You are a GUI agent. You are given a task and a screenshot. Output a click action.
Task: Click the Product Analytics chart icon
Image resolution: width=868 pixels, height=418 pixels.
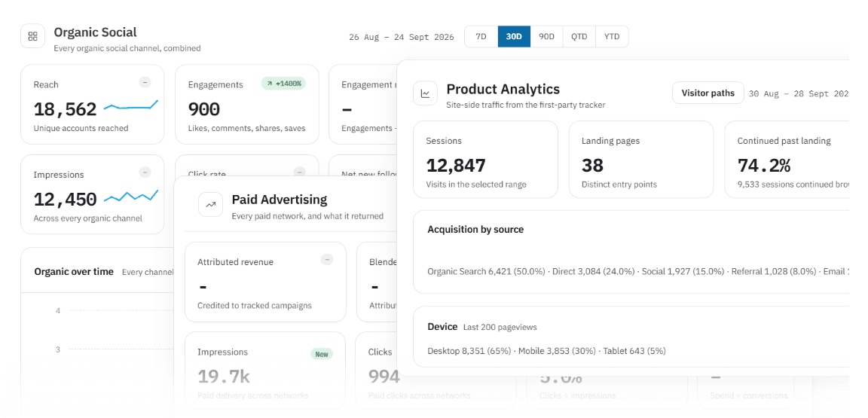(x=425, y=93)
